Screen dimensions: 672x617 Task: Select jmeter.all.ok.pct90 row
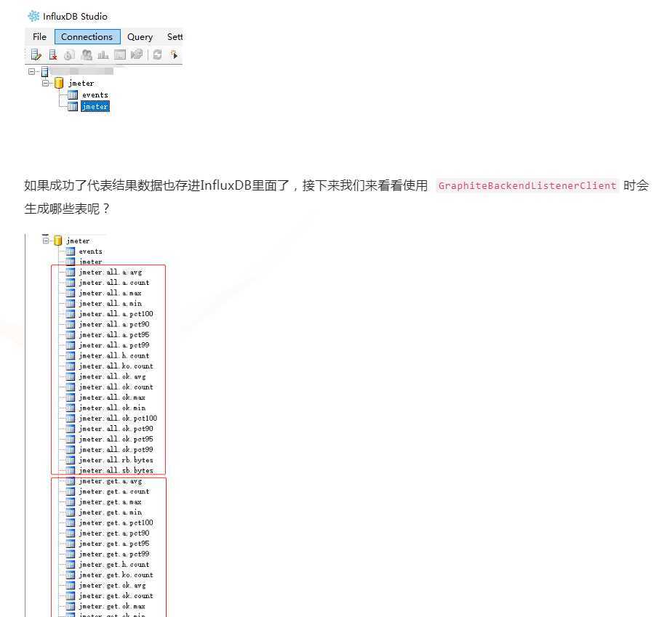tap(116, 429)
